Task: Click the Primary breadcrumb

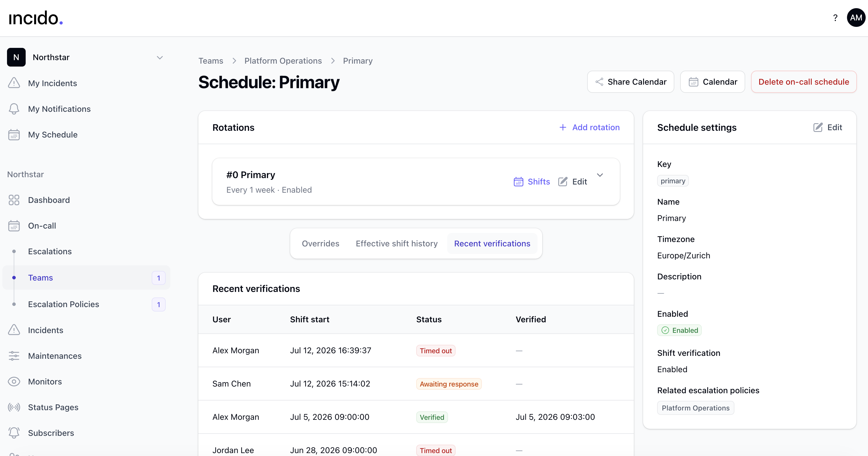Action: click(358, 61)
